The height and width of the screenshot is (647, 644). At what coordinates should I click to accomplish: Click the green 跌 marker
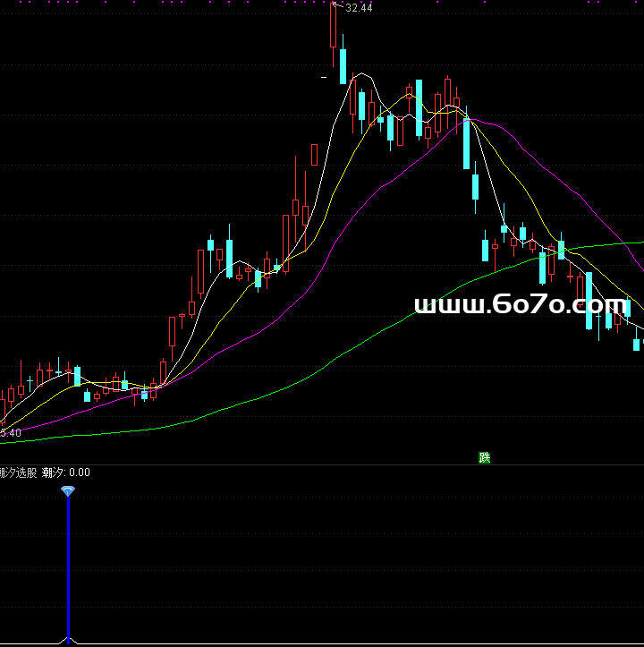click(485, 457)
